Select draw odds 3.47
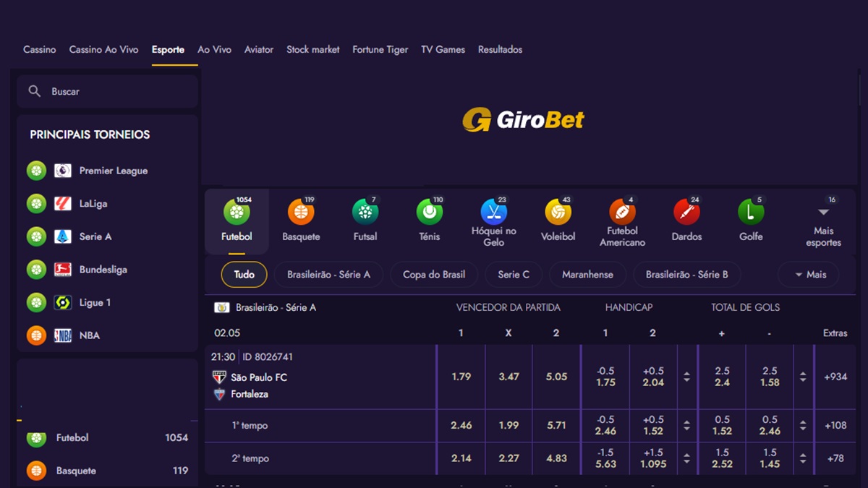 [509, 377]
